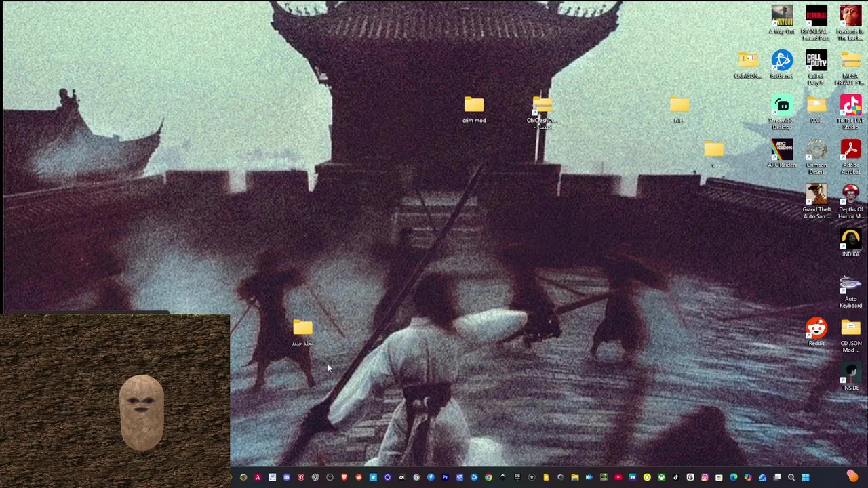Open Instagram from the taskbar
This screenshot has width=868, height=488.
(x=705, y=478)
